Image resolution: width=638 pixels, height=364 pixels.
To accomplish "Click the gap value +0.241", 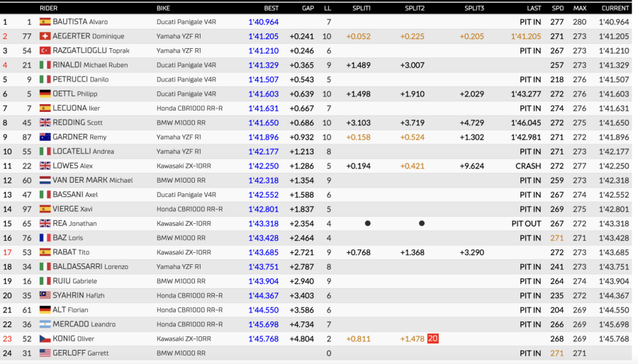I will (302, 36).
